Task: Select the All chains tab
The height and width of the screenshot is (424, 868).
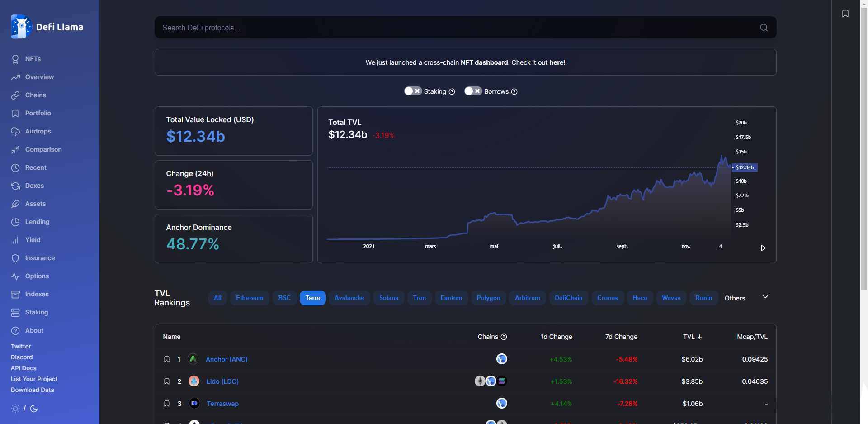Action: (x=217, y=298)
